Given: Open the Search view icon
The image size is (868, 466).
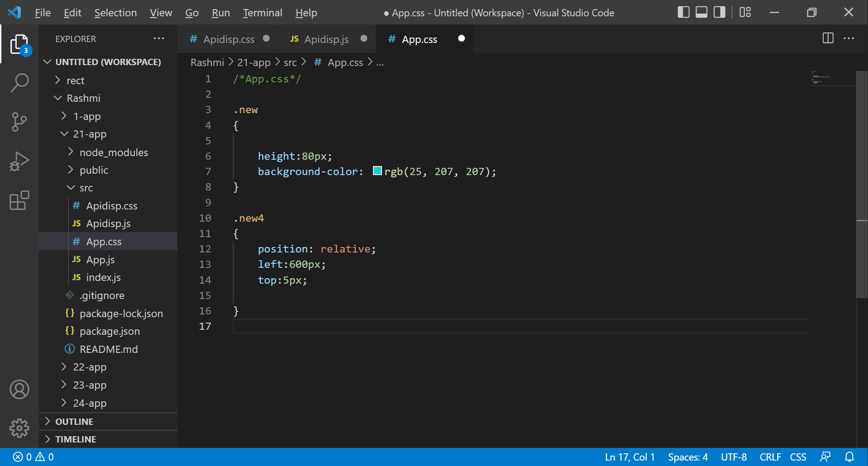Looking at the screenshot, I should tap(19, 83).
